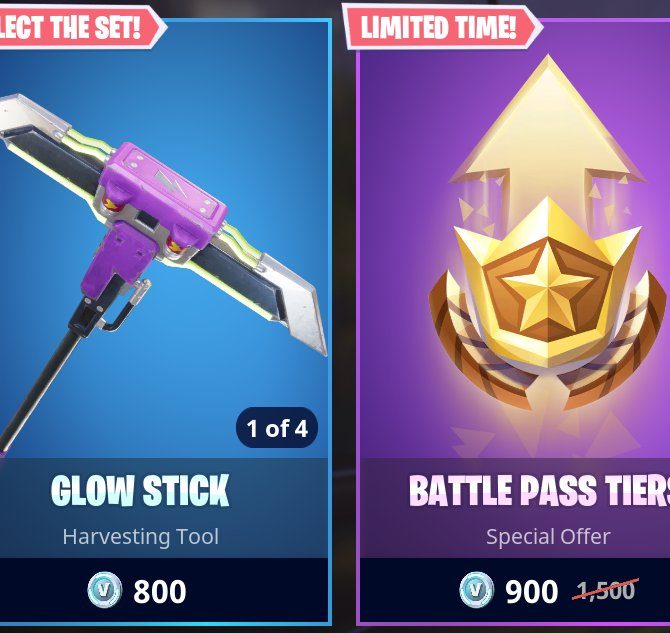Click the V-Bucks coin next to 800
The height and width of the screenshot is (633, 670).
click(105, 590)
